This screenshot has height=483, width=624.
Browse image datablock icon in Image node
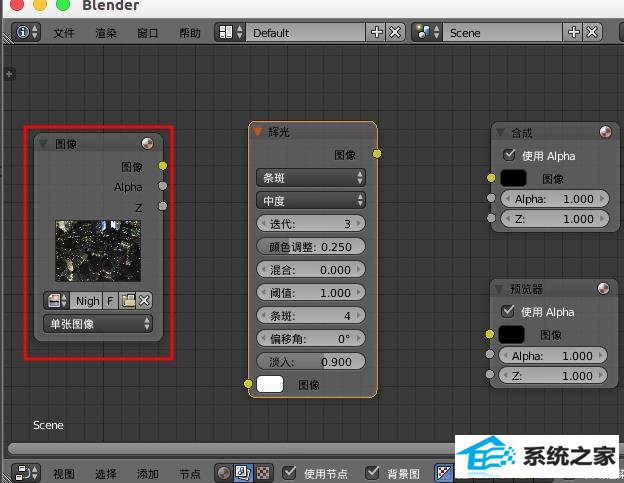click(56, 300)
